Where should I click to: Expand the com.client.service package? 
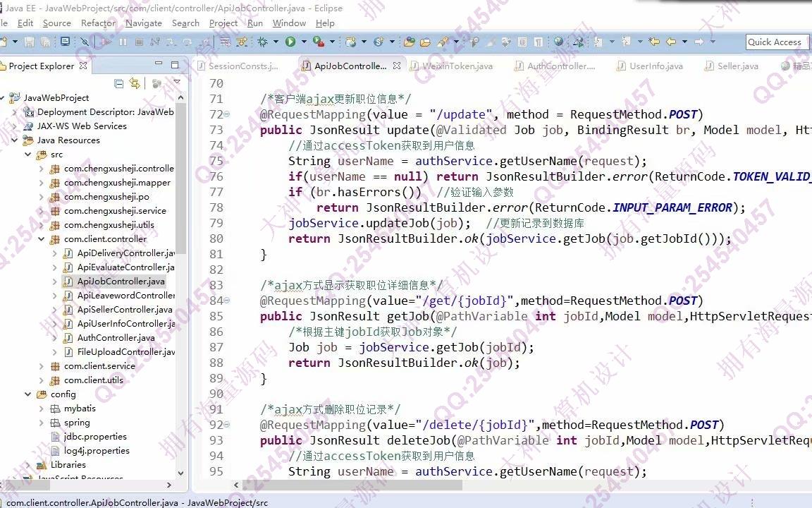pos(42,366)
